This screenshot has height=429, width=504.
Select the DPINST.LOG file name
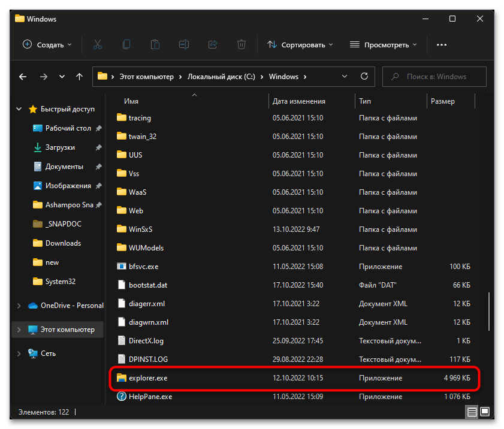point(148,359)
